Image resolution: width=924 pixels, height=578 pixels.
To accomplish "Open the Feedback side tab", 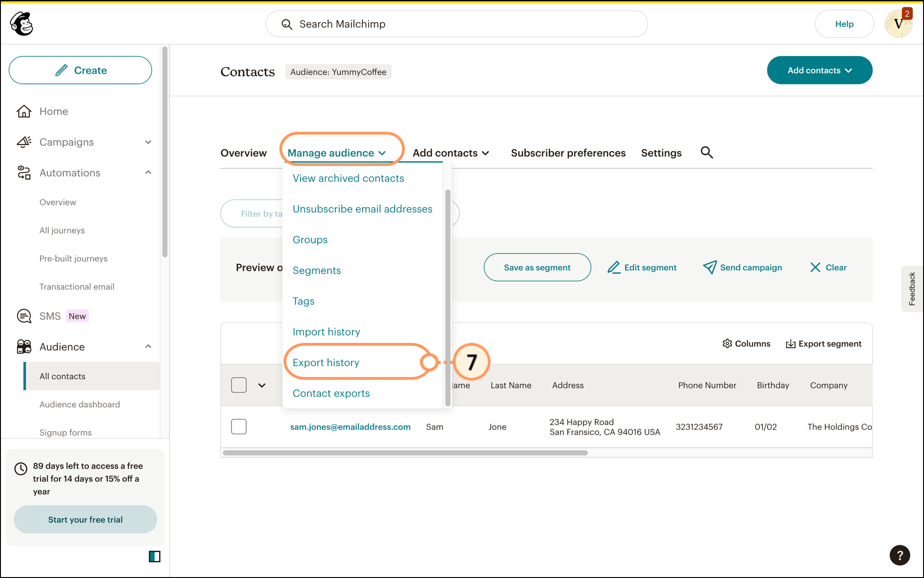I will click(x=912, y=289).
